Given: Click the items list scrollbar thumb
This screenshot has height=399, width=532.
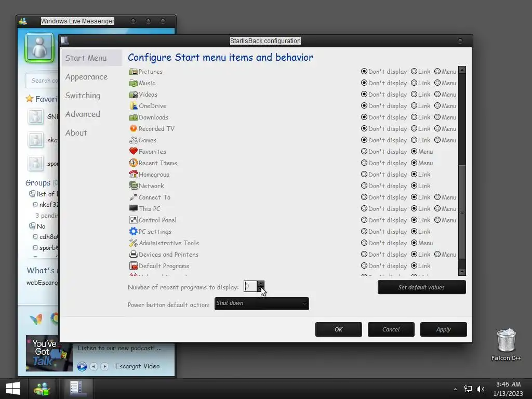Looking at the screenshot, I should click(462, 212).
